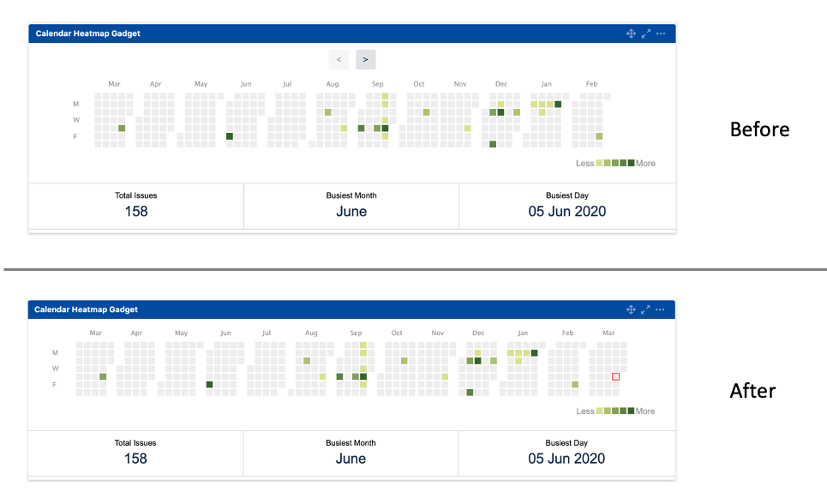This screenshot has width=827, height=504.
Task: Expand the Before Calendar Heatmap Gadget to fullscreen
Action: click(646, 33)
